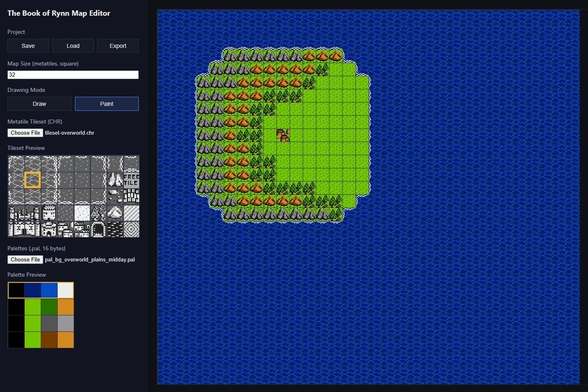Choose the concentric diamond pattern tile
The height and width of the screenshot is (392, 588).
click(131, 229)
